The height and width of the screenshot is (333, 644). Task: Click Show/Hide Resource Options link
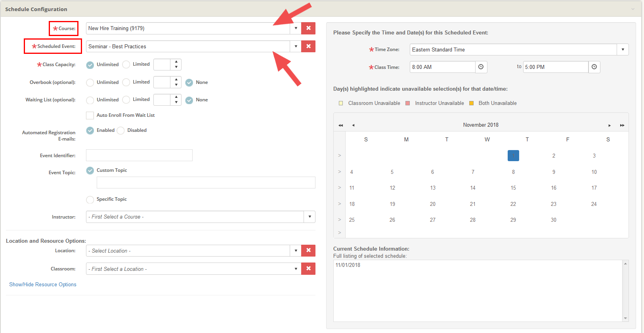(43, 284)
